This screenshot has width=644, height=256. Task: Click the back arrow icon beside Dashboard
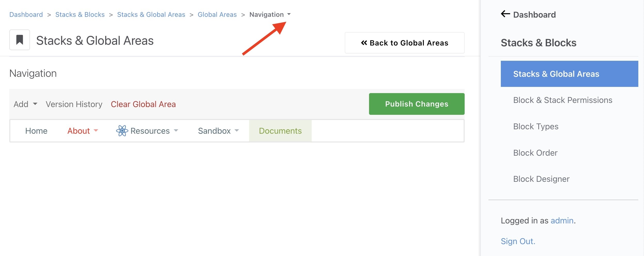[505, 14]
